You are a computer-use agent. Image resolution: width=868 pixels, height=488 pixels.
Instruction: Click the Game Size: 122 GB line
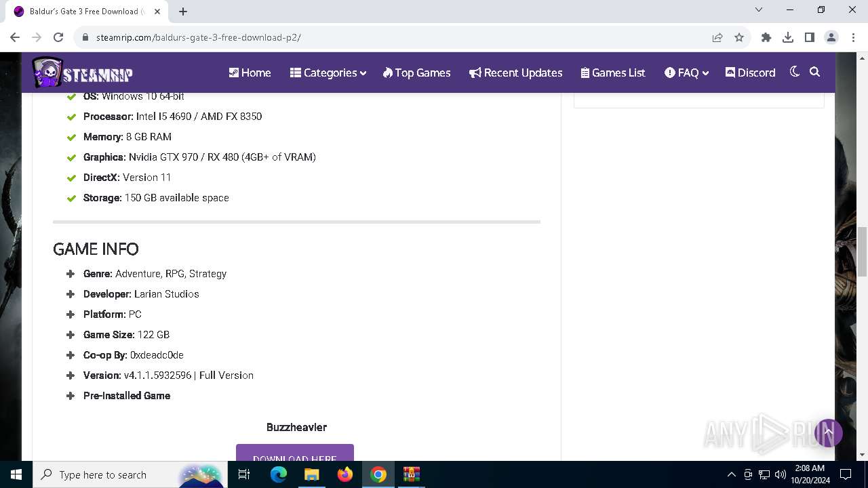click(126, 335)
